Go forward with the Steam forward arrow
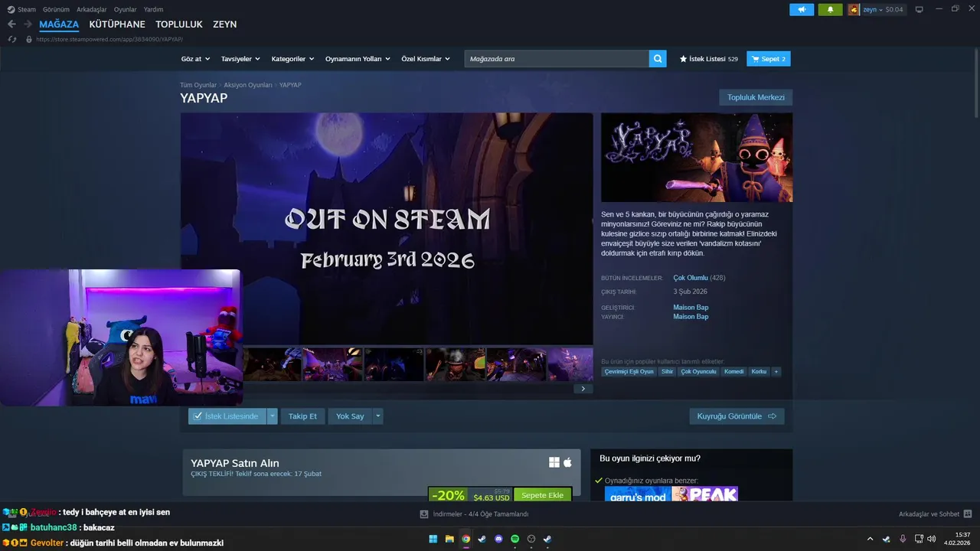 tap(28, 24)
